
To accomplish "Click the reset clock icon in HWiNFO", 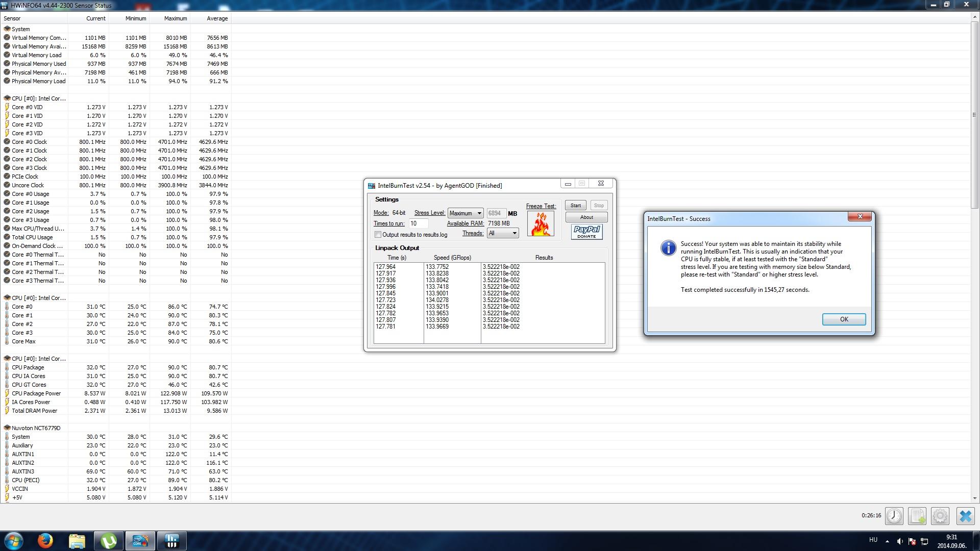I will [894, 516].
